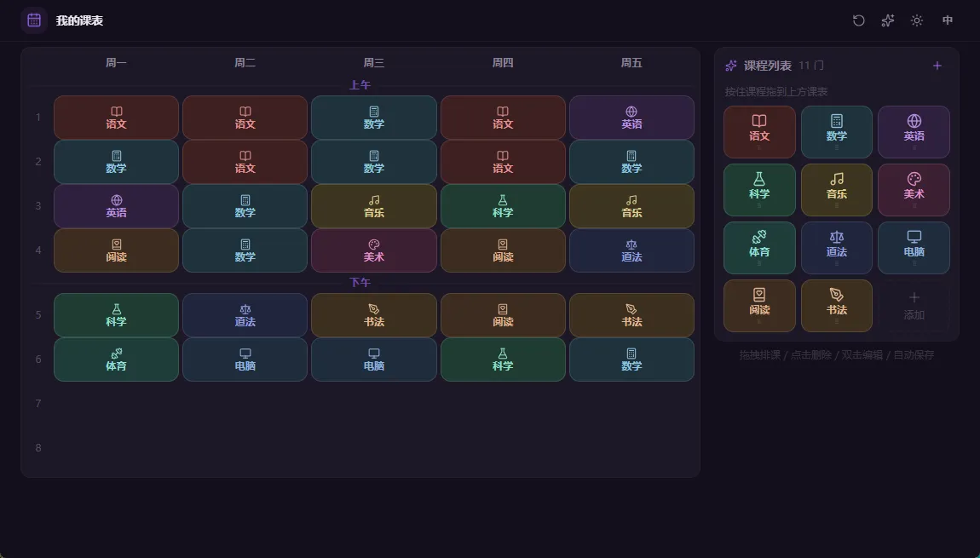Click the palette icon on 美术 in course list
Viewport: 980px width, 558px height.
point(914,180)
